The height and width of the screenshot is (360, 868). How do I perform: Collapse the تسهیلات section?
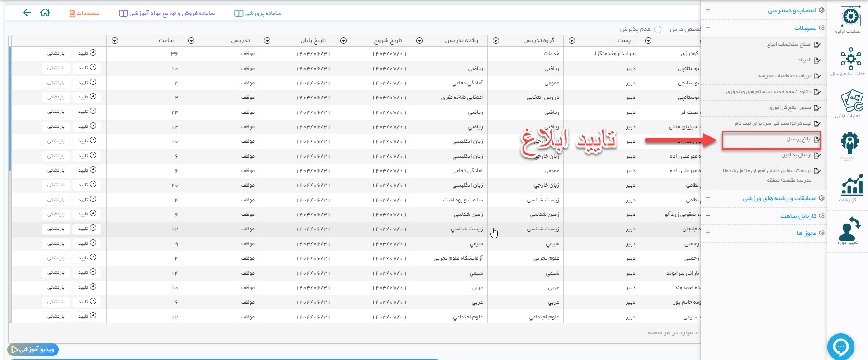pyautogui.click(x=708, y=28)
